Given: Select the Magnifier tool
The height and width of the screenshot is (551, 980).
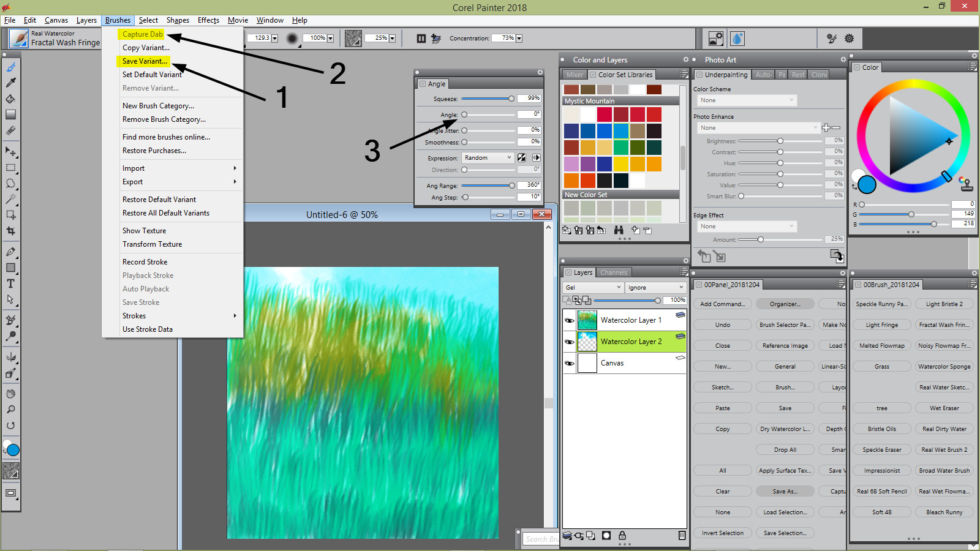Looking at the screenshot, I should (10, 410).
